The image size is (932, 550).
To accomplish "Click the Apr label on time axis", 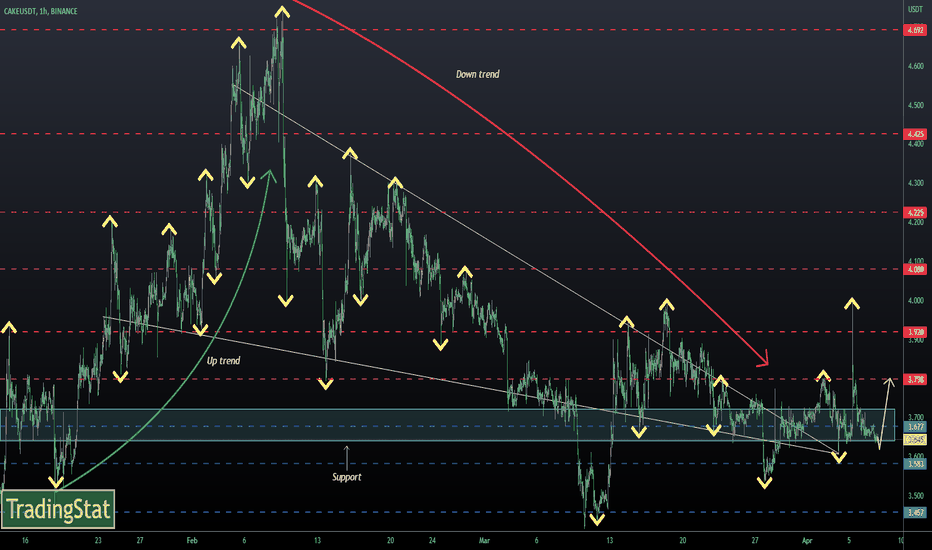I will [807, 540].
